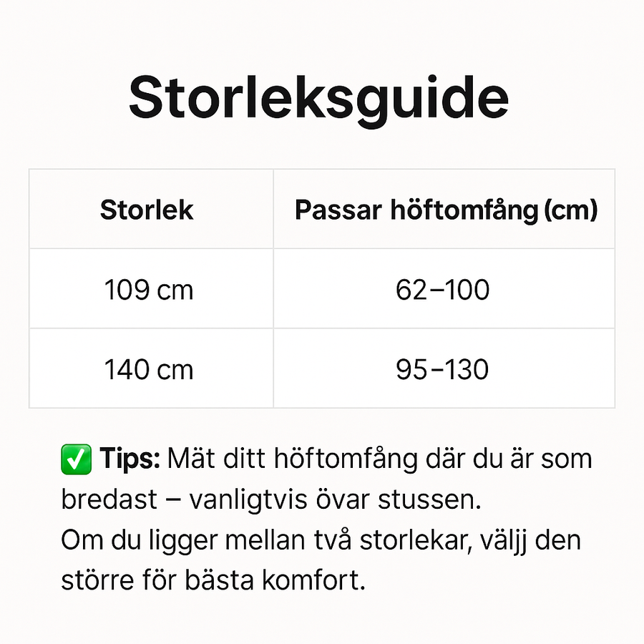Click the green checkmark emoji icon
This screenshot has height=644, width=644.
[76, 459]
